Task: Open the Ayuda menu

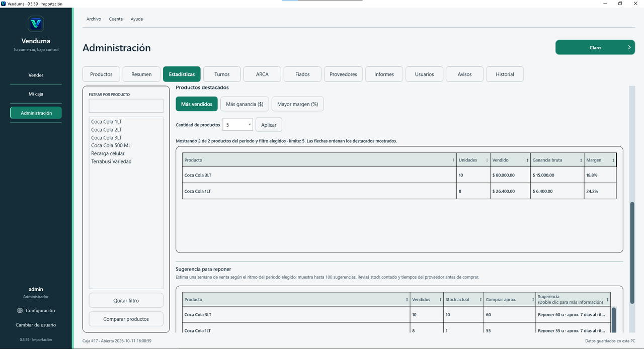Action: click(x=137, y=19)
